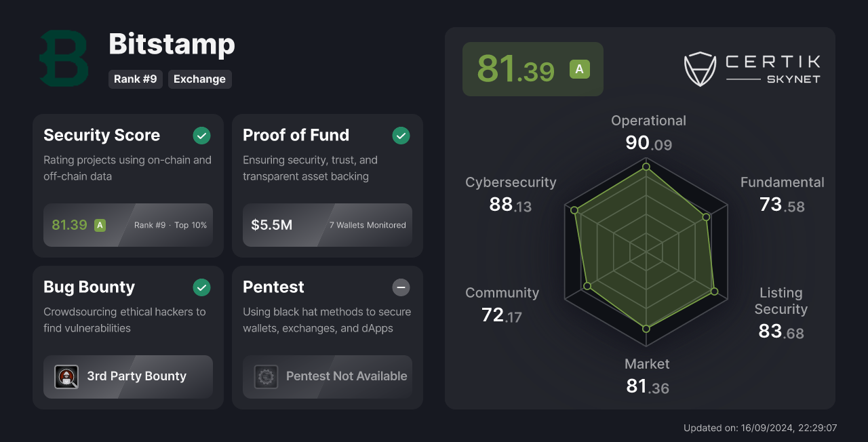
Task: Click the Proof of Fund verification checkmark
Action: click(x=401, y=136)
